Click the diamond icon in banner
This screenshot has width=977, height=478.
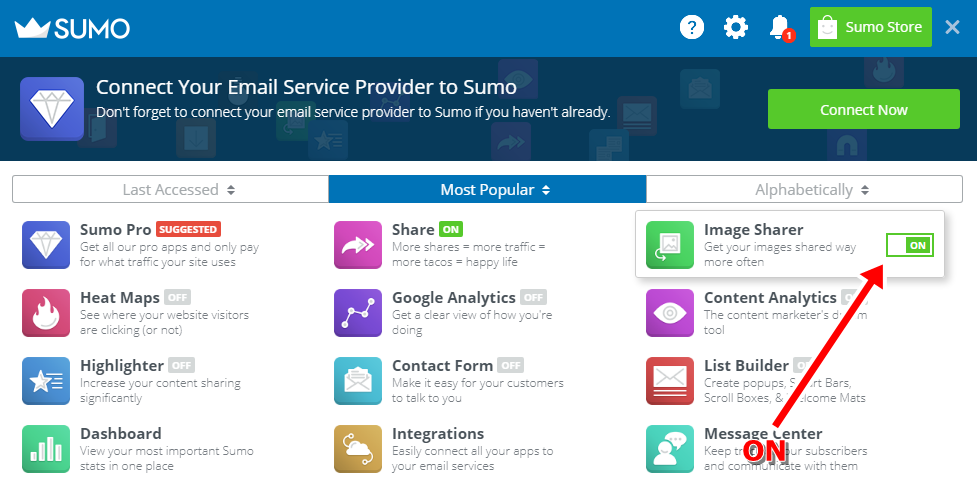[52, 109]
